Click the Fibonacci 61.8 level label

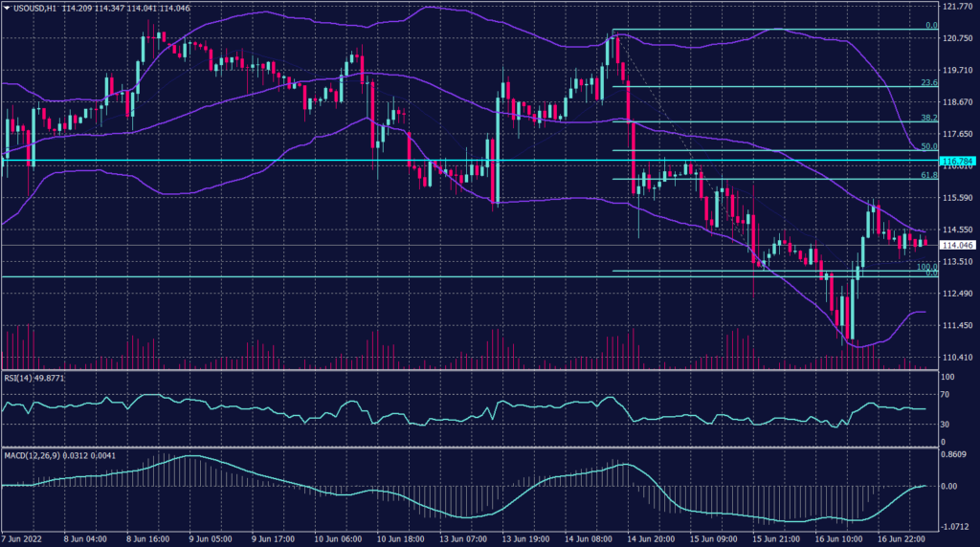pyautogui.click(x=927, y=176)
